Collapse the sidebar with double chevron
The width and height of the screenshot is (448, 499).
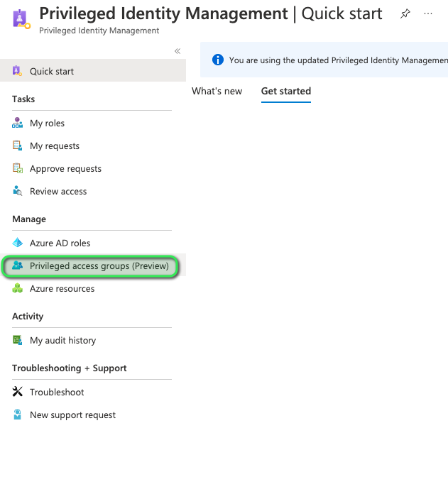(177, 51)
